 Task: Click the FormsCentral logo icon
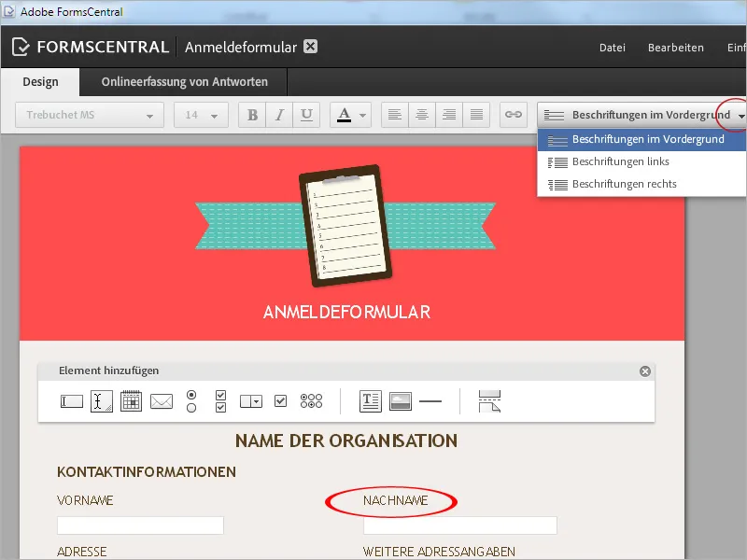pos(21,47)
